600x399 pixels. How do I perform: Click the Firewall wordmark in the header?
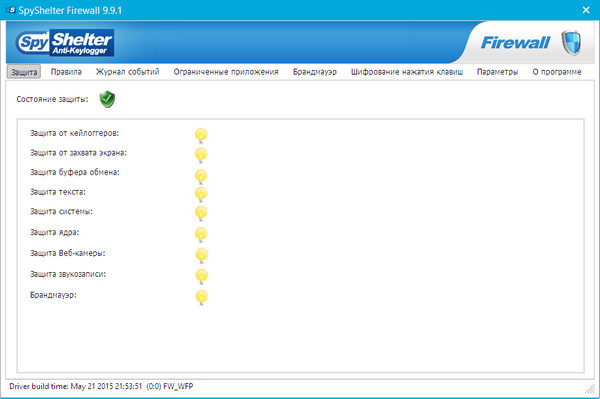click(x=515, y=43)
